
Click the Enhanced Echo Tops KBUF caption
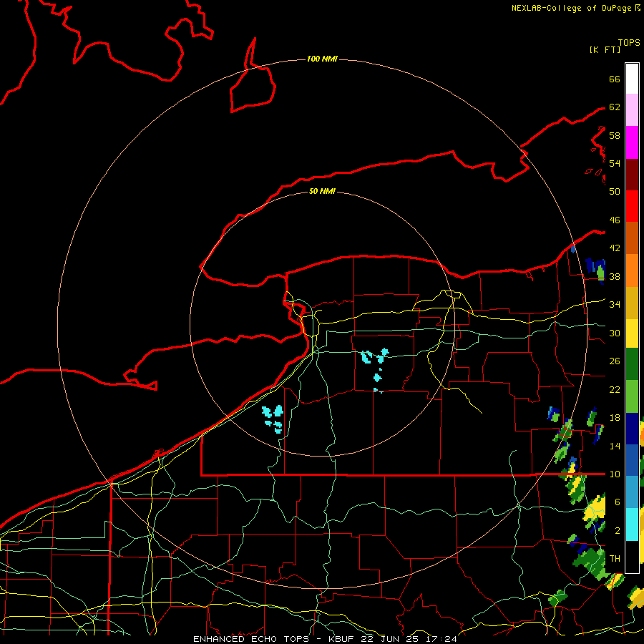point(325,639)
